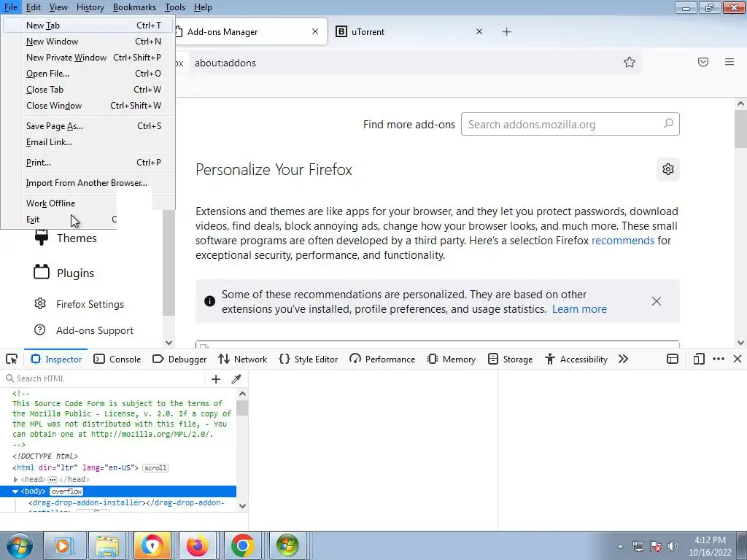747x560 pixels.
Task: Click the sidebar scrollbar down arrow
Action: click(169, 343)
